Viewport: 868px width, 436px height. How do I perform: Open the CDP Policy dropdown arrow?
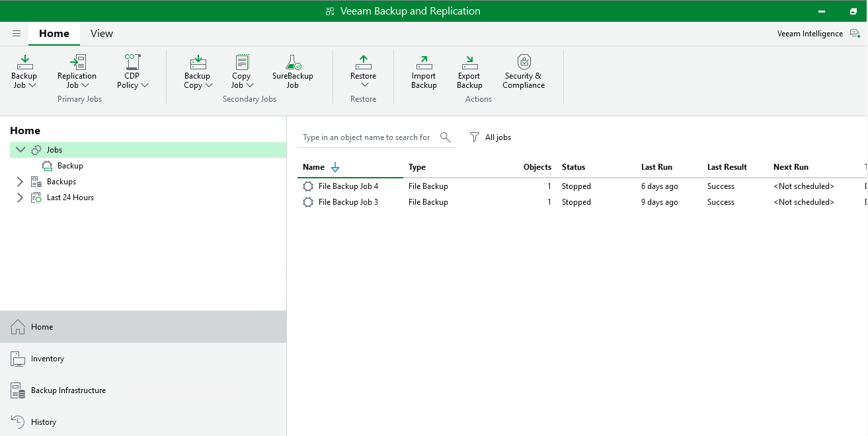(x=145, y=86)
